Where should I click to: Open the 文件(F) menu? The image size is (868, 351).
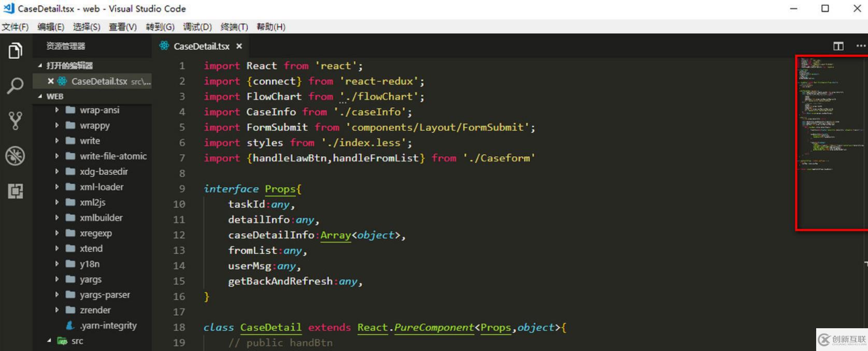coord(15,27)
